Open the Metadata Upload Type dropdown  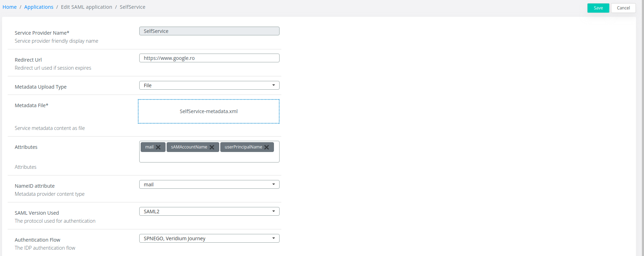tap(209, 85)
